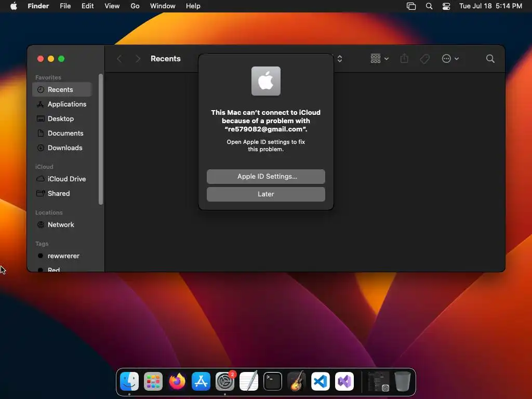532x399 pixels.
Task: Open Visual Studio Code from the Dock
Action: tap(320, 381)
